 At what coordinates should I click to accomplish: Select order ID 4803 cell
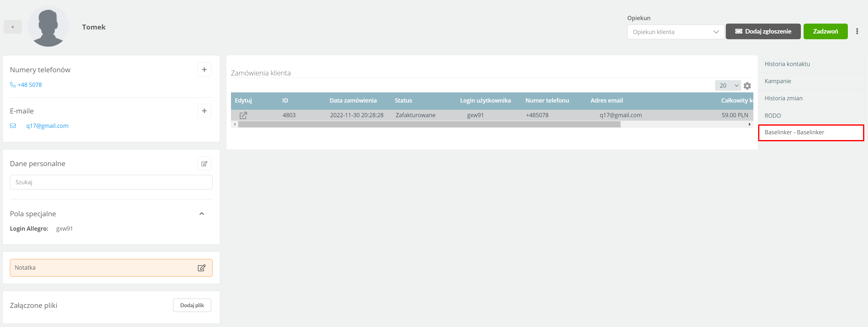(x=289, y=115)
